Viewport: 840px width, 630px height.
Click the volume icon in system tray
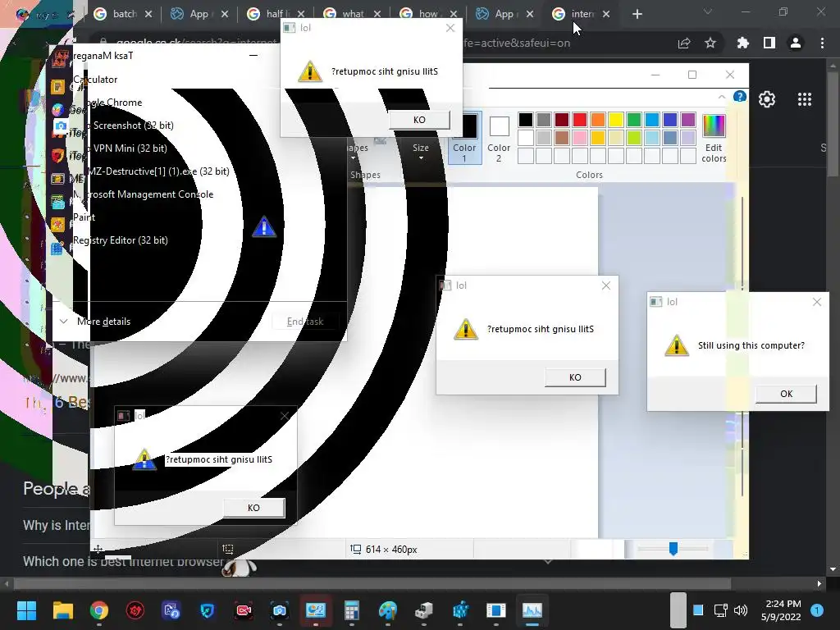[741, 610]
